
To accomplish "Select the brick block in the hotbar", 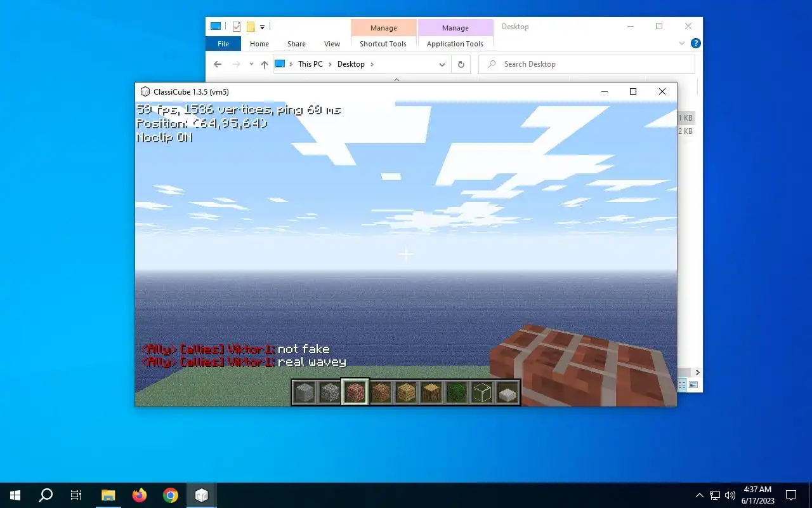I will pyautogui.click(x=355, y=393).
